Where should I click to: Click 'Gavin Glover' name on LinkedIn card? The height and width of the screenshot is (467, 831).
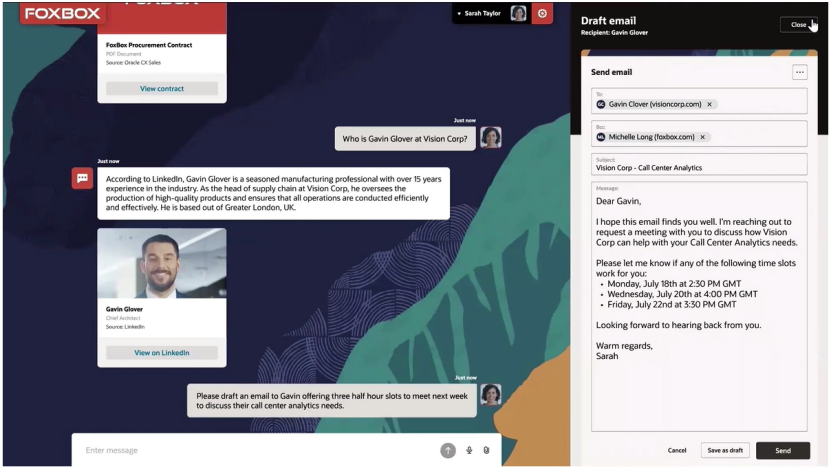[x=124, y=309]
